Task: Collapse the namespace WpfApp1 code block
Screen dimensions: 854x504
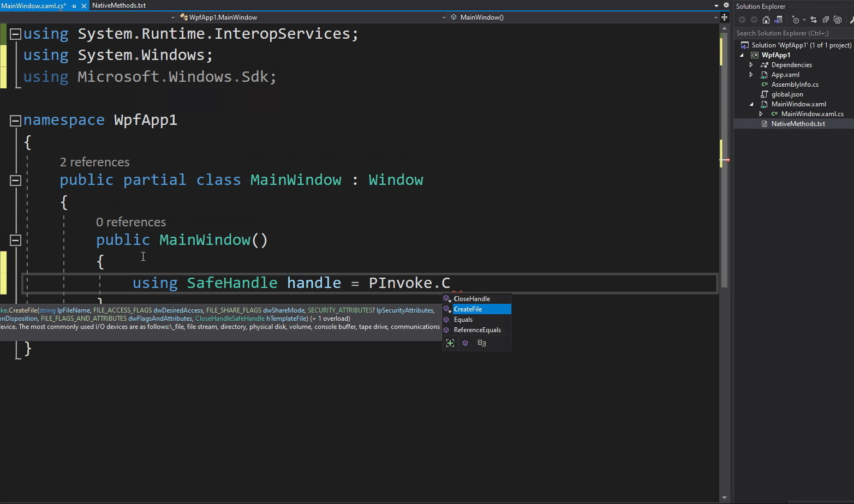Action: point(15,121)
